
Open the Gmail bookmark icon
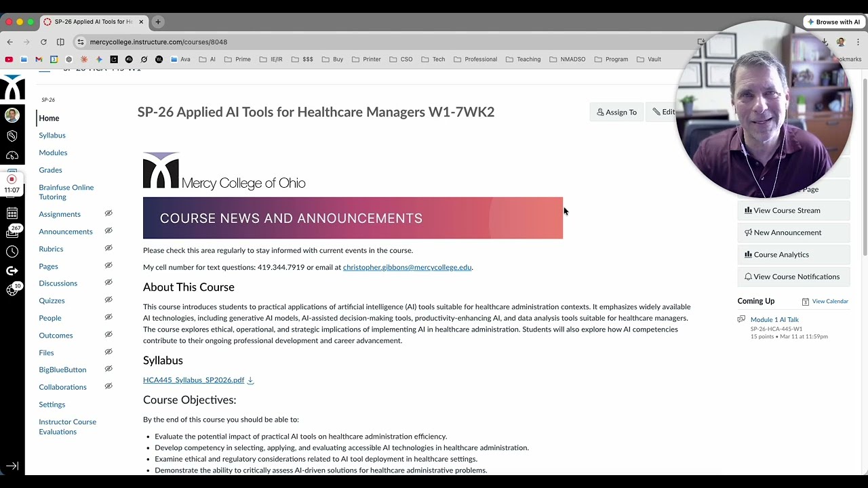(x=39, y=59)
